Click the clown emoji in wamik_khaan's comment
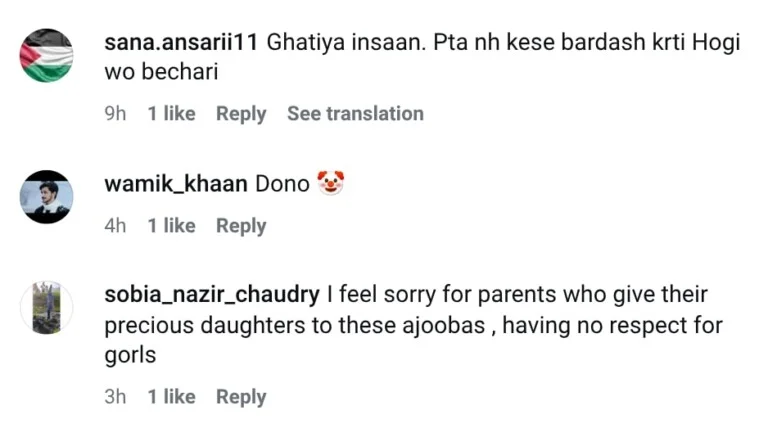 point(330,184)
